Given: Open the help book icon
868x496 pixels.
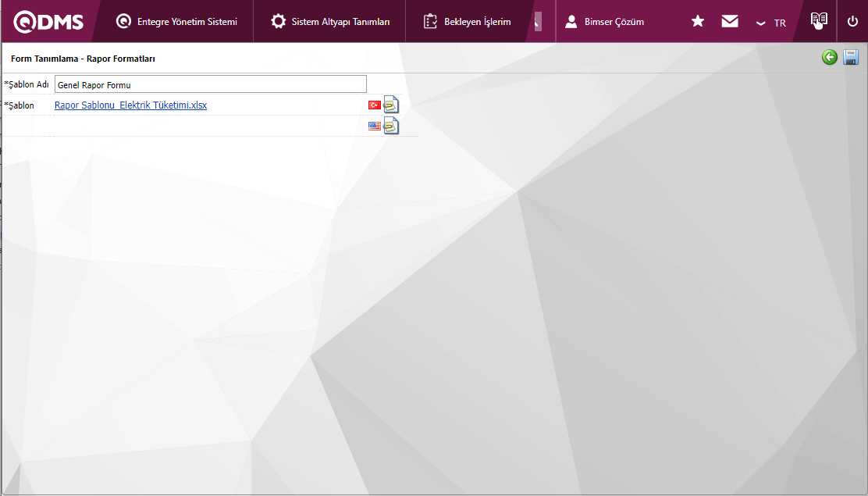Looking at the screenshot, I should [x=819, y=20].
